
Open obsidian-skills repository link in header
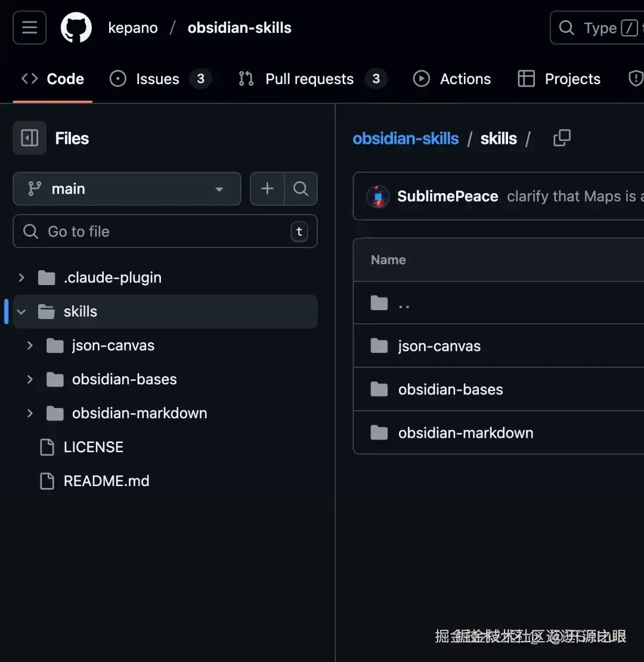[x=239, y=28]
